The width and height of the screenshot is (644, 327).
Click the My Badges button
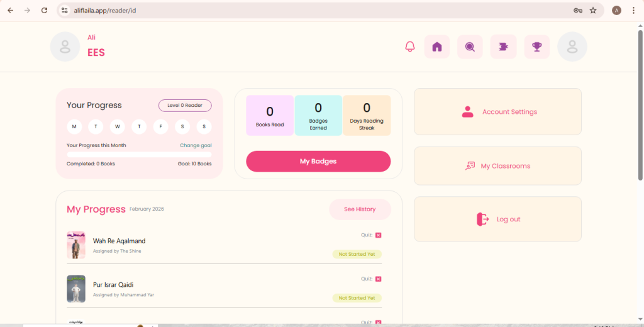(x=318, y=162)
